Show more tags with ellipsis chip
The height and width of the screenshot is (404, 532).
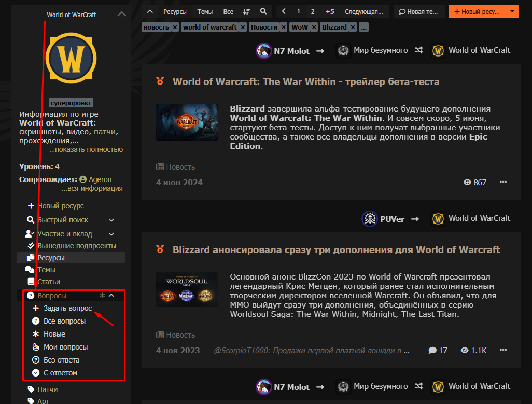363,27
